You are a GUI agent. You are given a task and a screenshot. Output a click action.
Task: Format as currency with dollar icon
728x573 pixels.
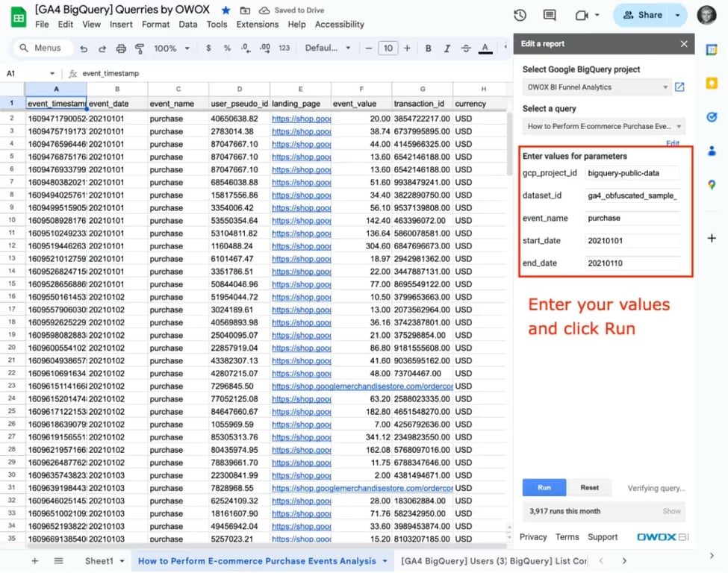pos(208,48)
